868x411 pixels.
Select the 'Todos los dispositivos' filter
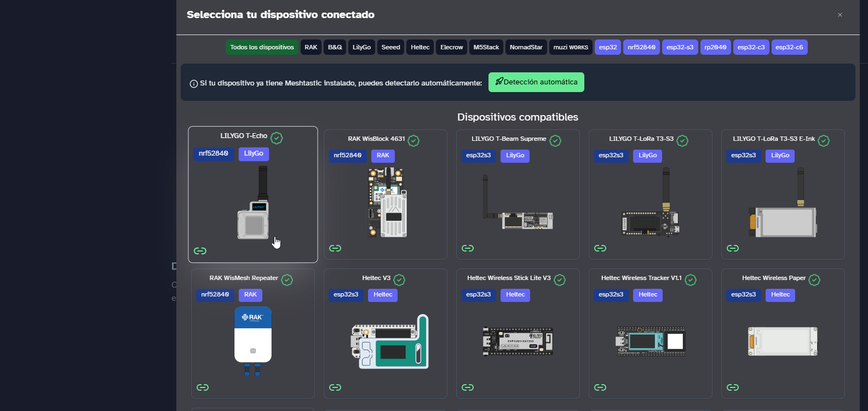262,47
